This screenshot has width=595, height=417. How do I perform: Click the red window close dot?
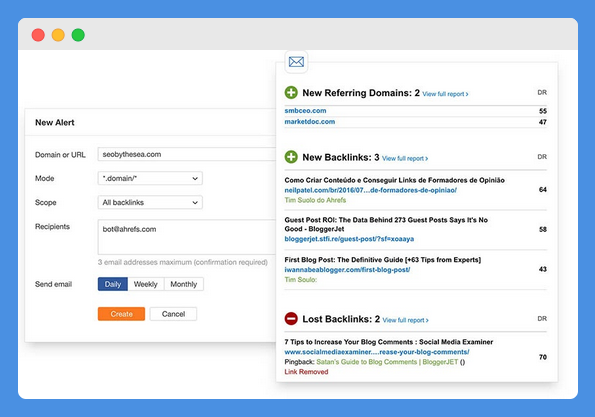(x=38, y=35)
